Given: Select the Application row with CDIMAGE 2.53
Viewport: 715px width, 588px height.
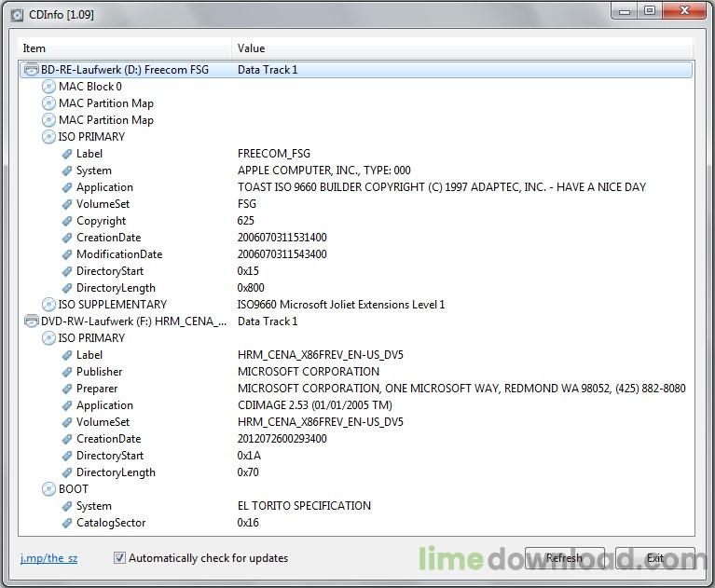Looking at the screenshot, I should [x=104, y=405].
